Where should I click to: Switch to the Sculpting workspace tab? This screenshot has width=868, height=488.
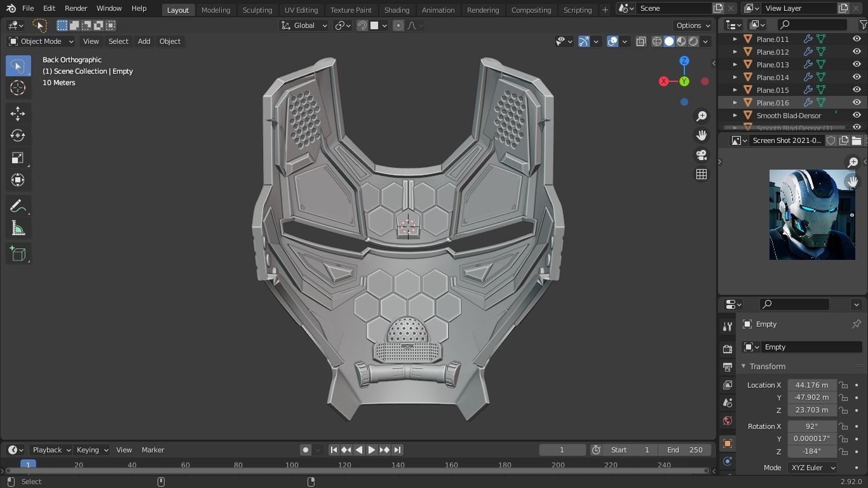pyautogui.click(x=257, y=10)
